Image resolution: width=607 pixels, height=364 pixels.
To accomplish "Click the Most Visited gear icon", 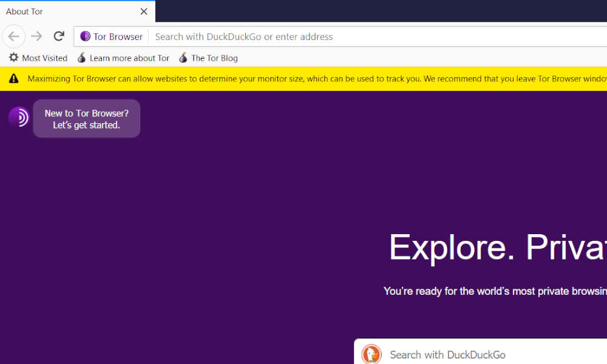I will [13, 58].
